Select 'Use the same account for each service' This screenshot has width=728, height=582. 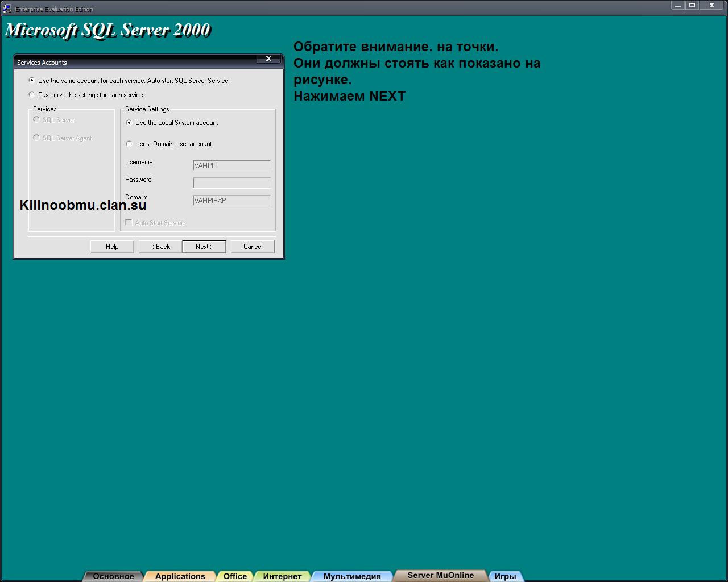tap(32, 81)
